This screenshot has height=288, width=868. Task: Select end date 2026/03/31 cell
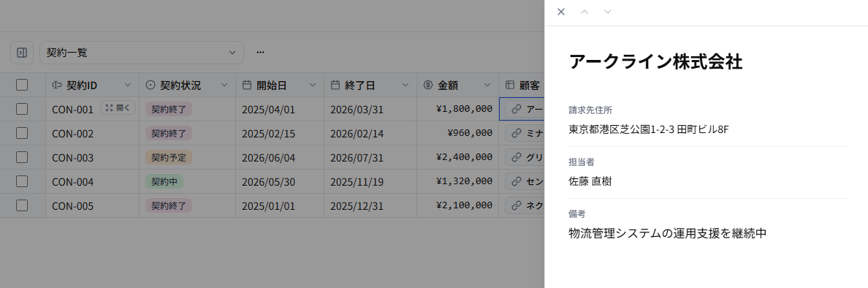(x=370, y=109)
